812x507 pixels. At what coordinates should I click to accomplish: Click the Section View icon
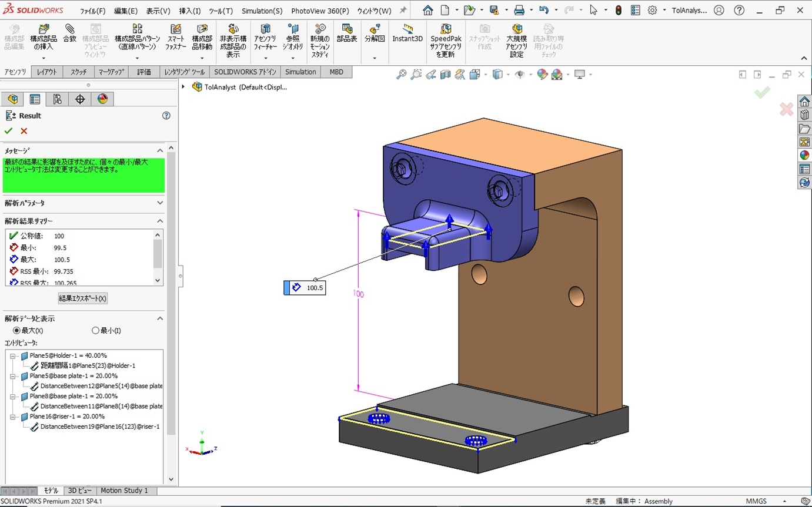point(446,75)
